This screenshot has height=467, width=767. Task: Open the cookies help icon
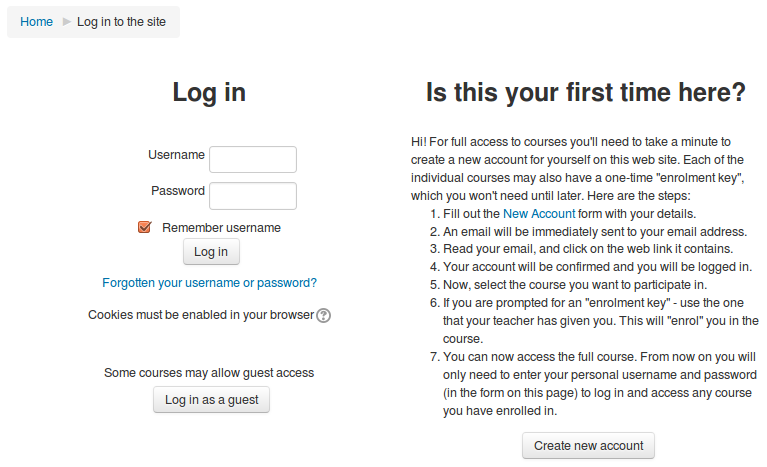click(323, 315)
